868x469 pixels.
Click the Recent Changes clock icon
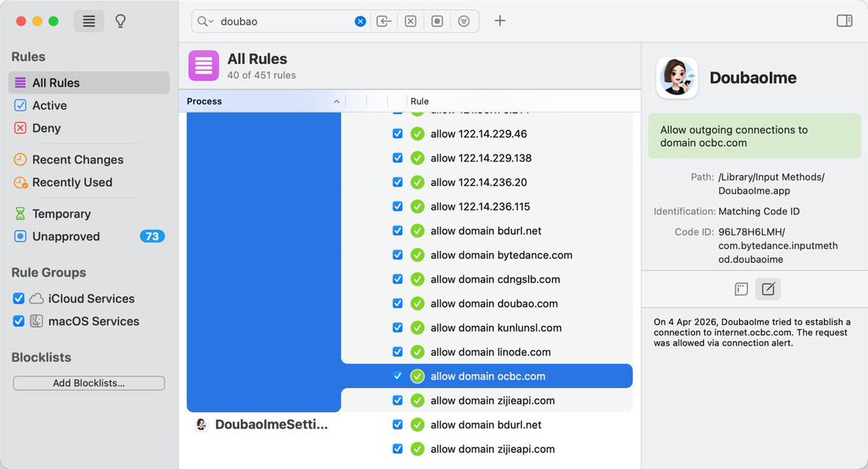tap(20, 159)
